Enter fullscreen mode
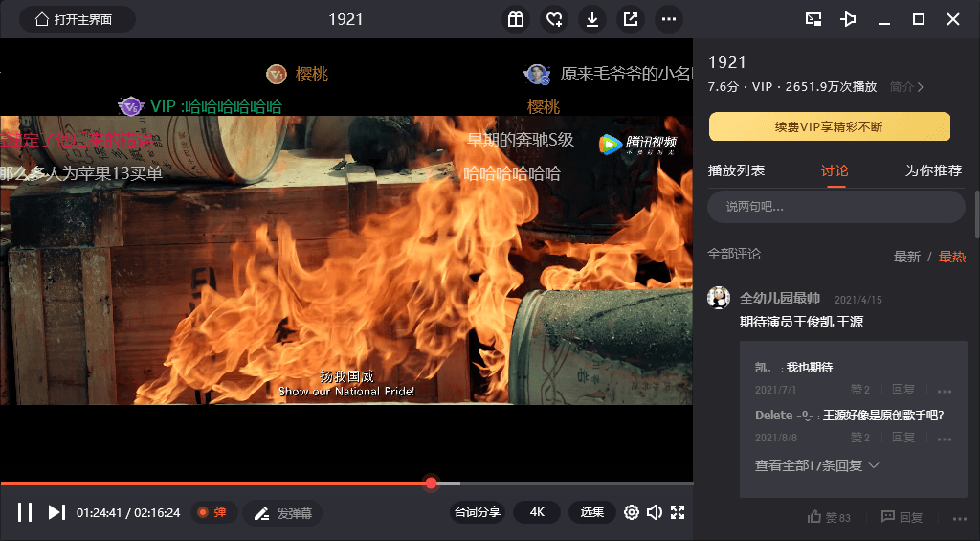The image size is (980, 541). pyautogui.click(x=678, y=512)
